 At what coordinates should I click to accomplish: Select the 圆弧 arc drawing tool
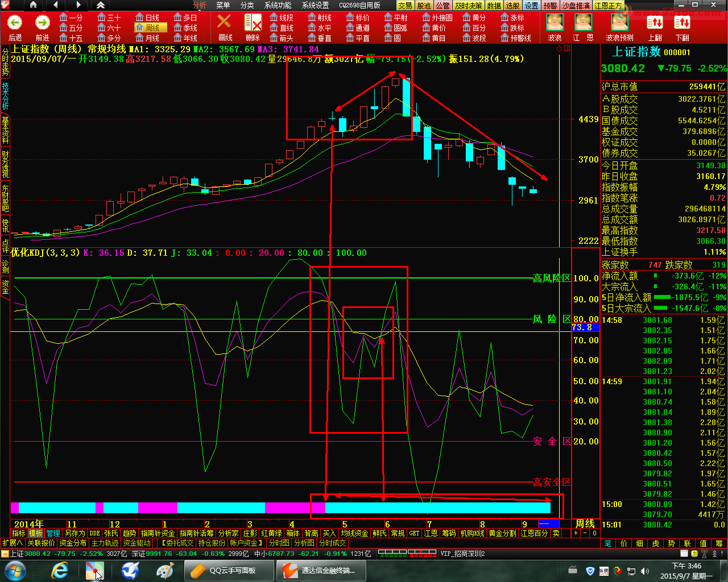[x=396, y=28]
